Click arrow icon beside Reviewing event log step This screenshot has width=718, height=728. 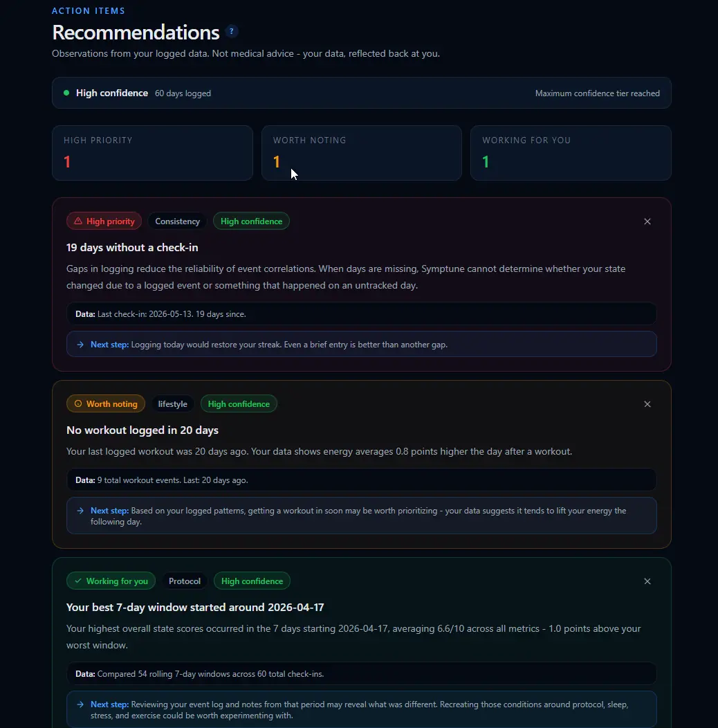coord(80,704)
